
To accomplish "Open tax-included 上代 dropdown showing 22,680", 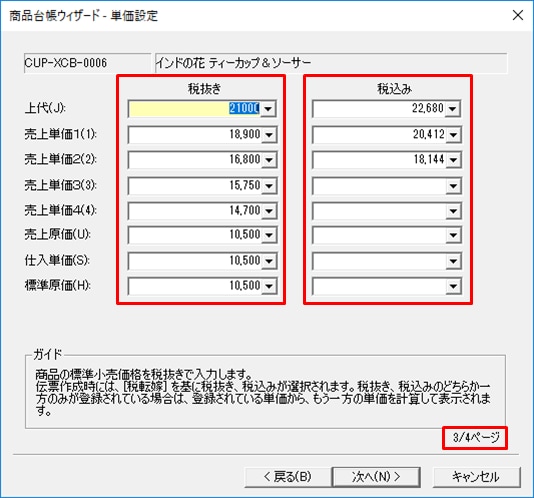I will point(453,109).
